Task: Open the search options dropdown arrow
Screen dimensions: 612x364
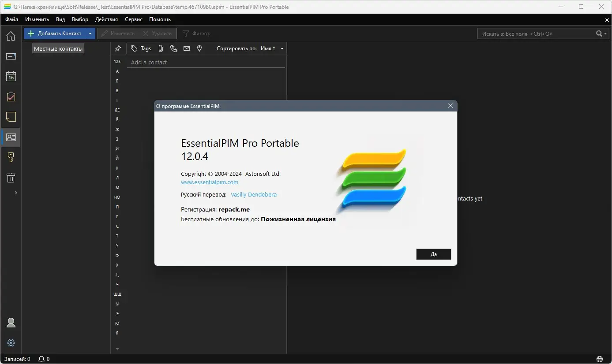Action: pos(606,33)
